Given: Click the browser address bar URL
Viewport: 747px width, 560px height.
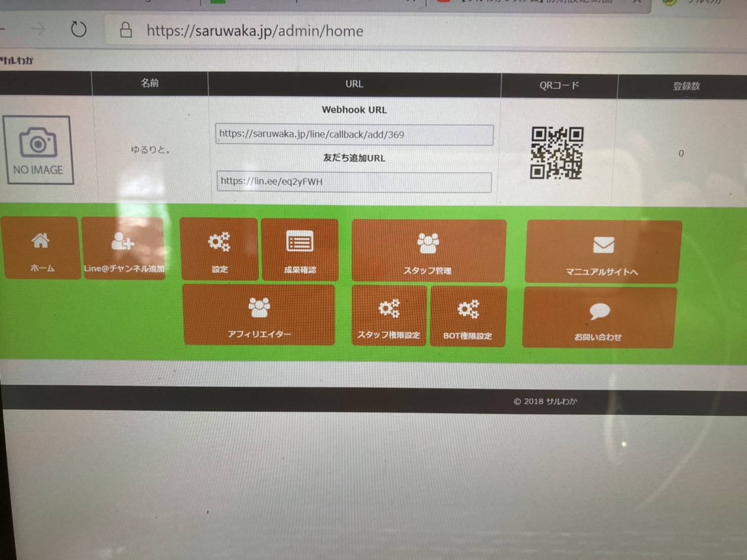Looking at the screenshot, I should pos(255,31).
